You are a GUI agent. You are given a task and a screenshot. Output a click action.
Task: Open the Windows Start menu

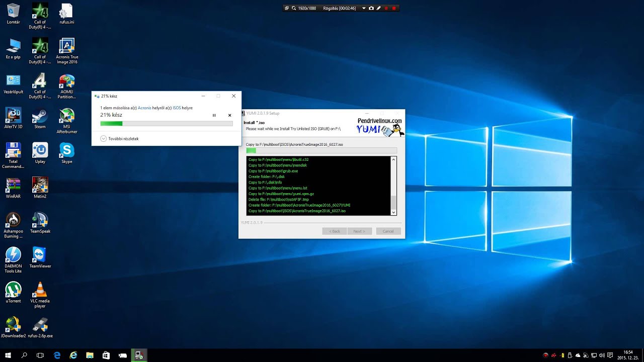click(x=8, y=355)
